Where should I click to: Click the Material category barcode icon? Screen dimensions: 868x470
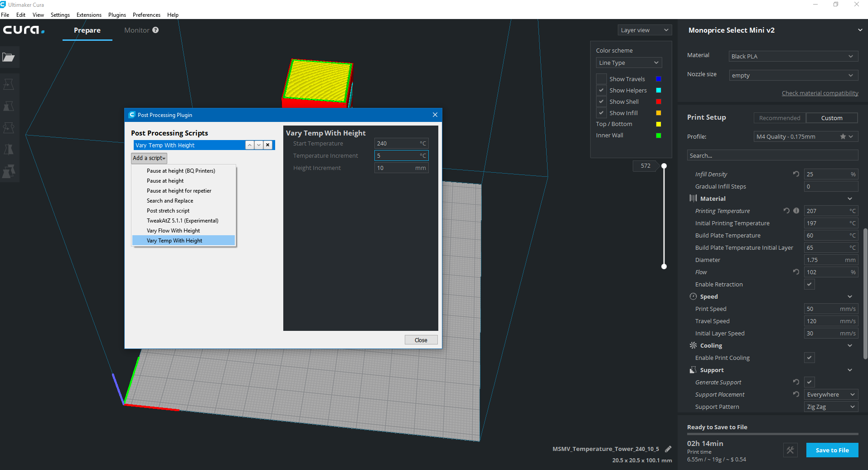tap(693, 199)
